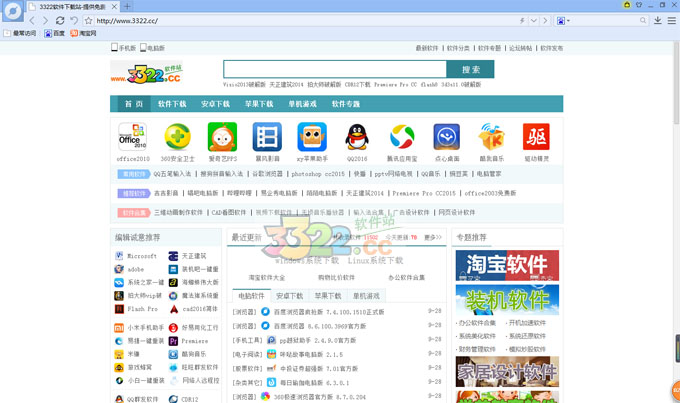Open the 软件分类 top link
The width and height of the screenshot is (680, 403).
point(458,48)
